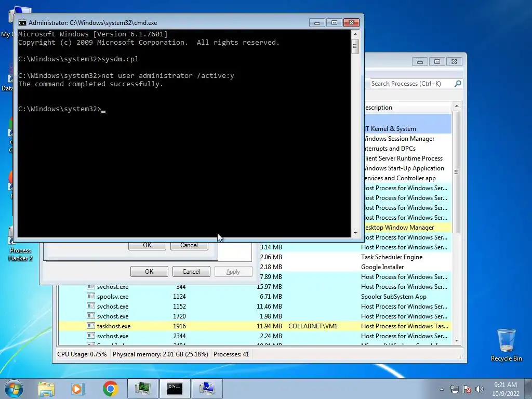
Task: Click the Apply button in System Properties
Action: coord(233,271)
